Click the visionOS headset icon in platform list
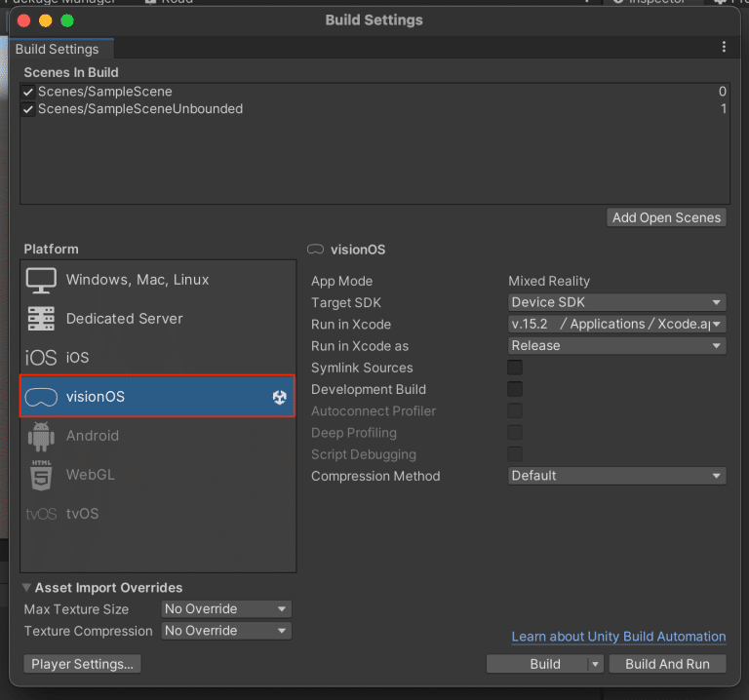This screenshot has height=700, width=749. pyautogui.click(x=41, y=397)
